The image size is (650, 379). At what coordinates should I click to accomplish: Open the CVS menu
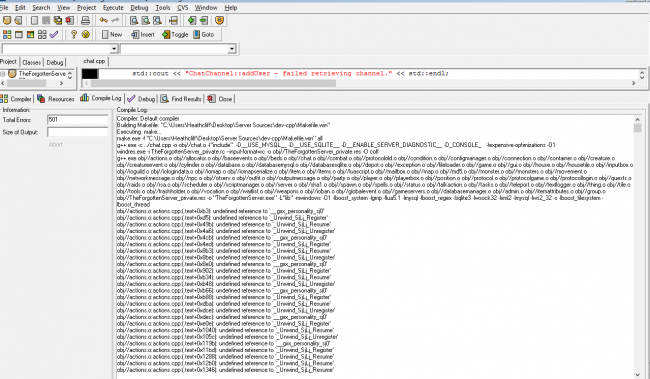[x=182, y=7]
